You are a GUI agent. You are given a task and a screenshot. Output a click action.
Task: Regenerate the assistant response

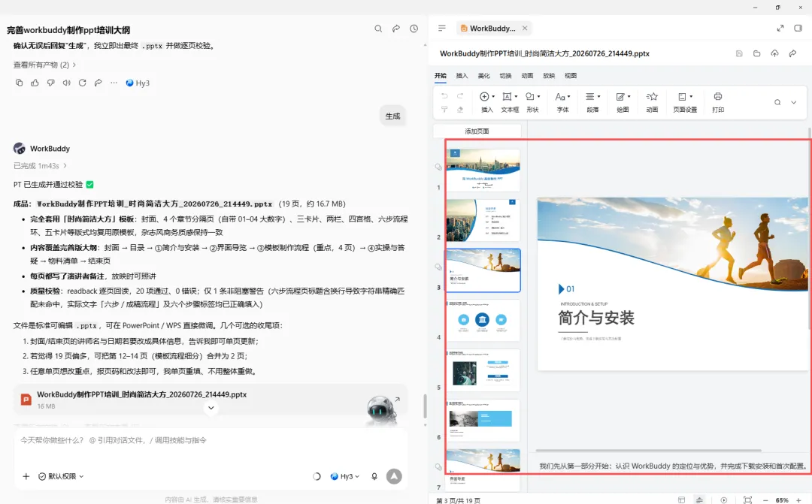83,83
